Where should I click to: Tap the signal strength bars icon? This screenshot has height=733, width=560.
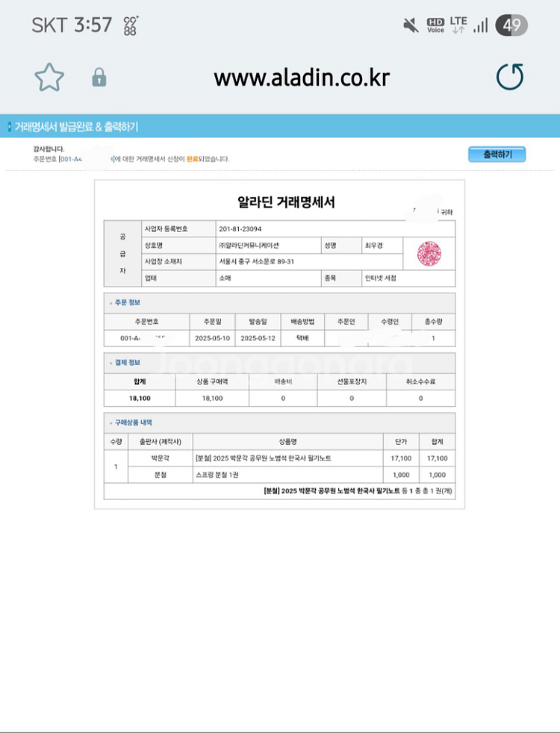pyautogui.click(x=481, y=25)
